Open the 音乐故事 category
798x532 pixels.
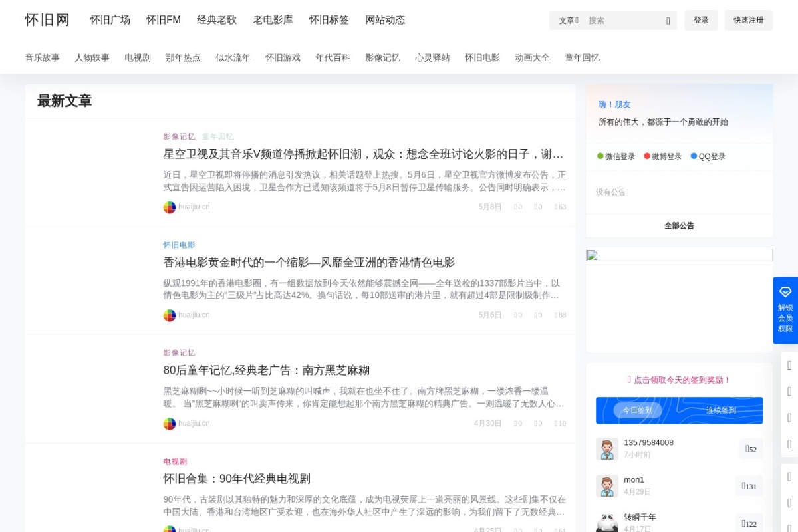(43, 58)
